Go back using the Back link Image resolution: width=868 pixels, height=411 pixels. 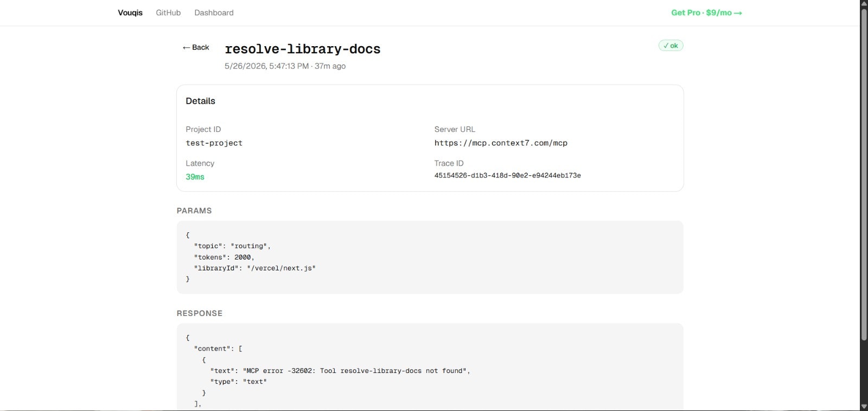point(196,47)
